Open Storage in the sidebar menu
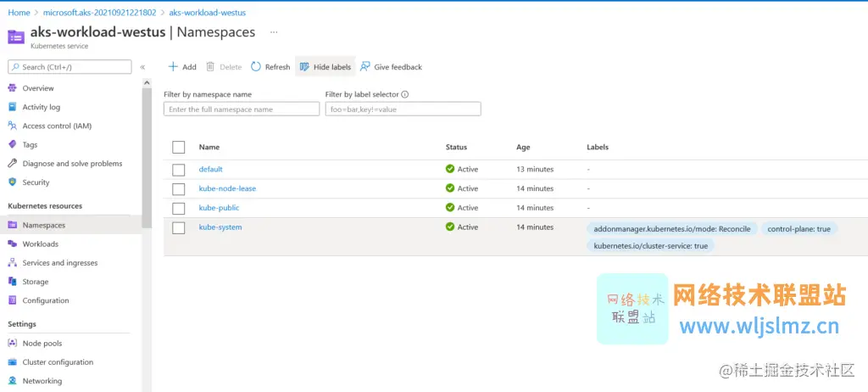 (x=36, y=282)
